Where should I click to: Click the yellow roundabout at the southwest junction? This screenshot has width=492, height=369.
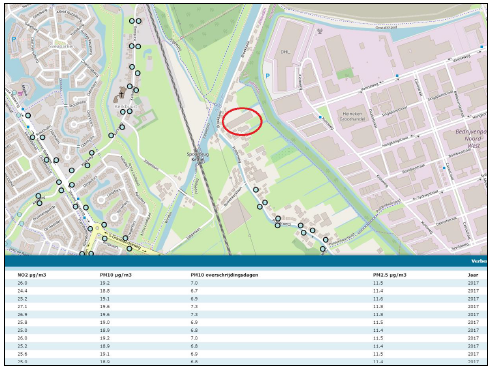click(x=97, y=230)
